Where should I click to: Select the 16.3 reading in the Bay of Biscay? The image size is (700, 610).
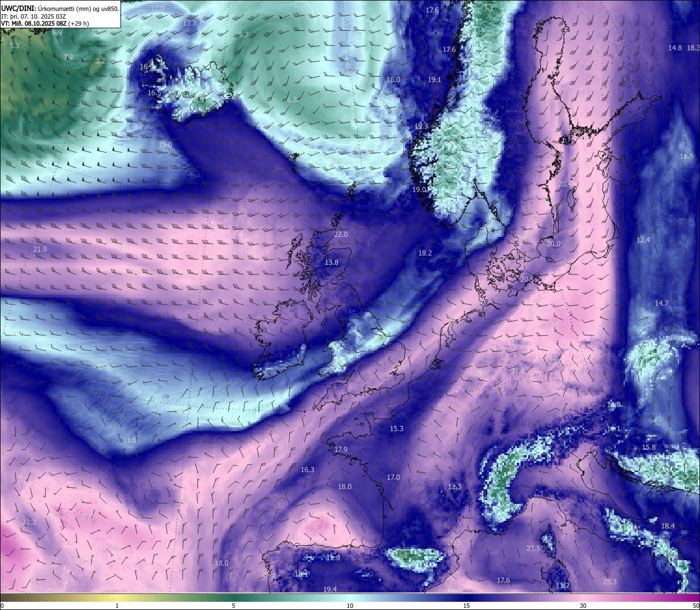click(307, 470)
